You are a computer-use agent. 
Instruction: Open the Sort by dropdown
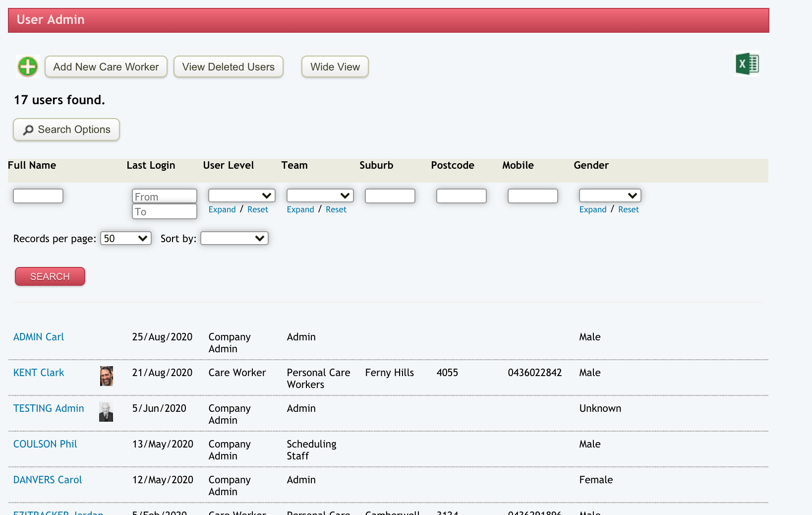coord(234,239)
